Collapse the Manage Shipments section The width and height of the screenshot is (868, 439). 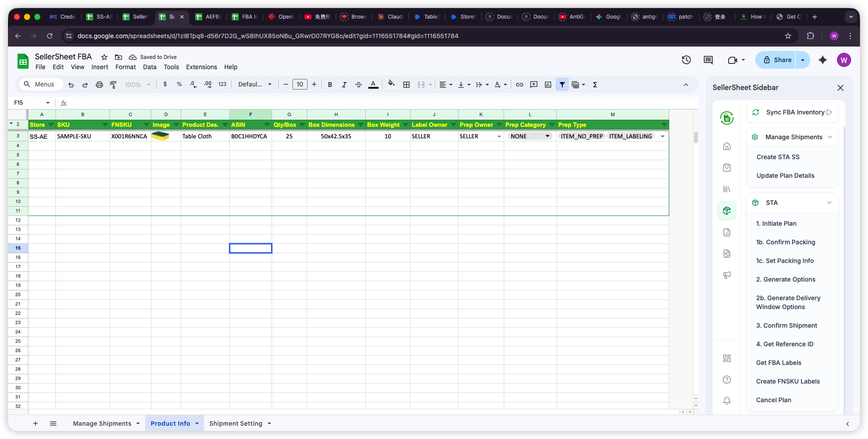[x=829, y=137]
